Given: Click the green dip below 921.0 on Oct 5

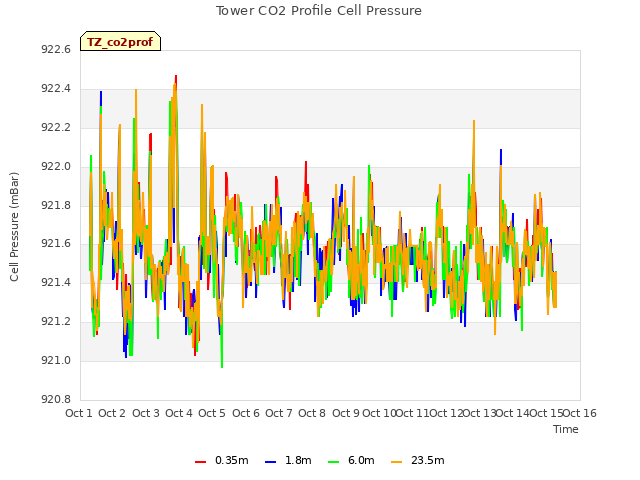Looking at the screenshot, I should [222, 359].
